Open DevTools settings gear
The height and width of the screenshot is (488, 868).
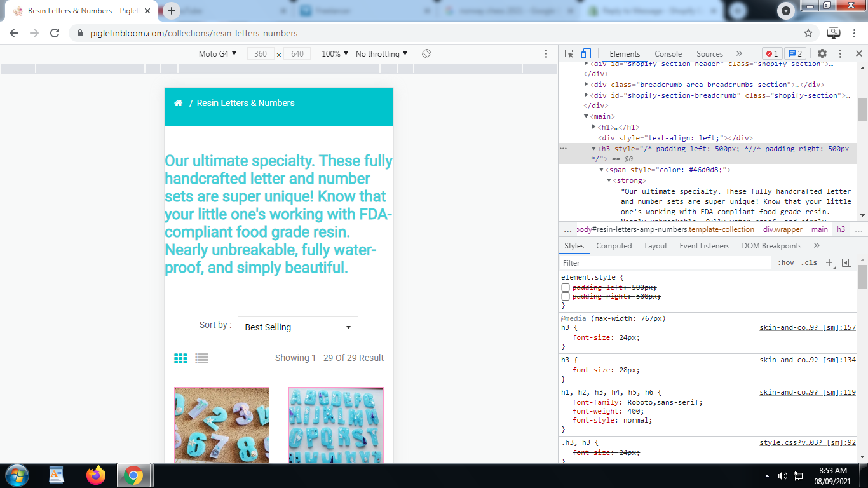click(x=822, y=54)
